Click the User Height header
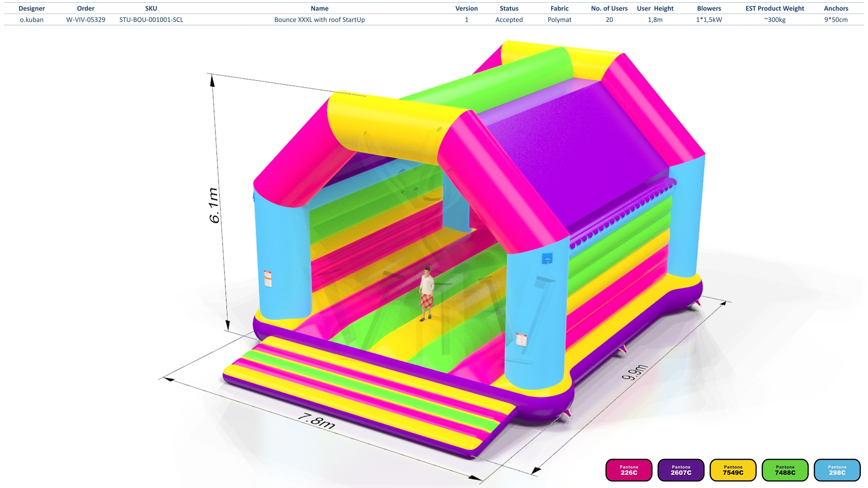 click(x=655, y=8)
